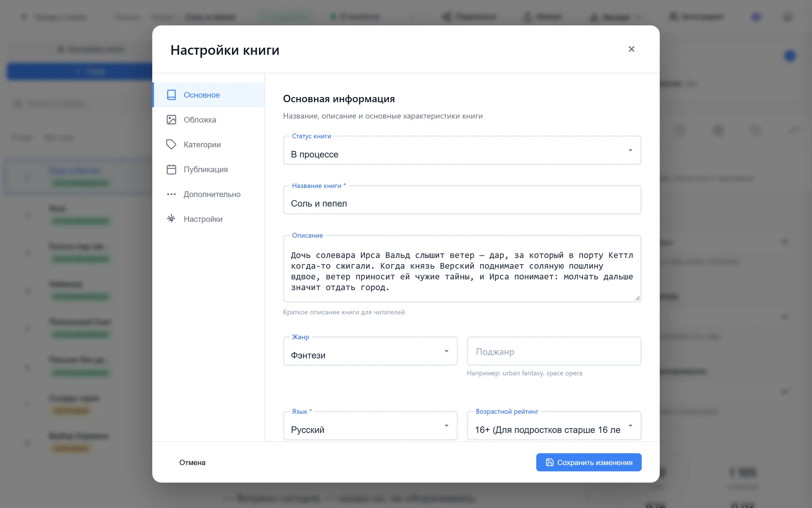Click the hint 'Например: urban fantasy, space opera'
This screenshot has height=508, width=812.
524,373
